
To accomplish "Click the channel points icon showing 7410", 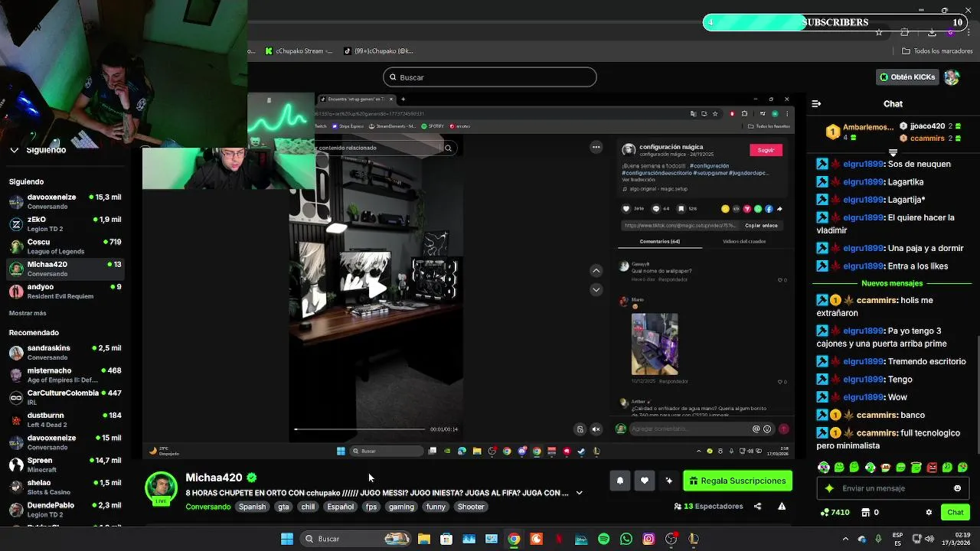I will 825,512.
